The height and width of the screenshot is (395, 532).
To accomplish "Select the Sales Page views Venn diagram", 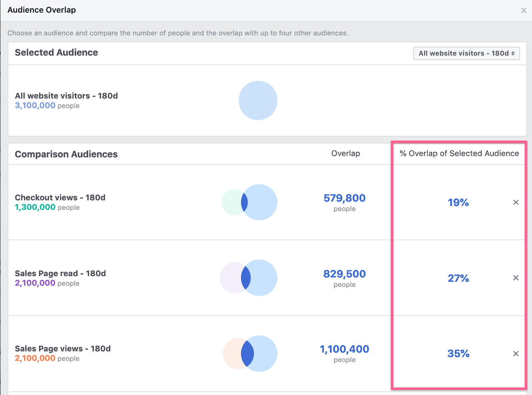I will 250,353.
